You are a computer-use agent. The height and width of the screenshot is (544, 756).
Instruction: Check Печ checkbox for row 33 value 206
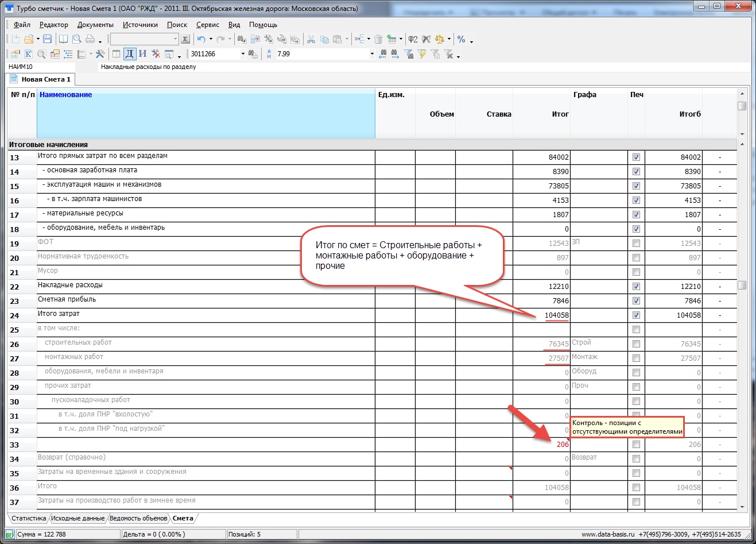pos(636,444)
